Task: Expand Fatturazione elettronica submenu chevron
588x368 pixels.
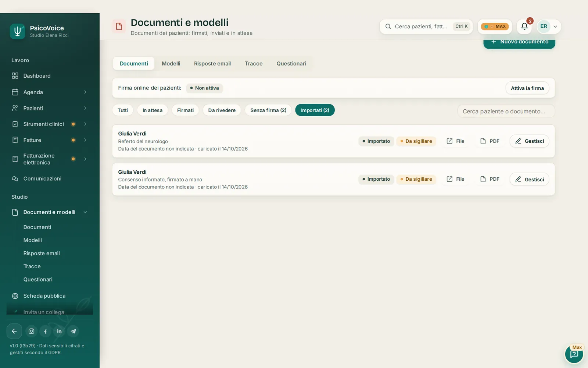Action: point(85,159)
